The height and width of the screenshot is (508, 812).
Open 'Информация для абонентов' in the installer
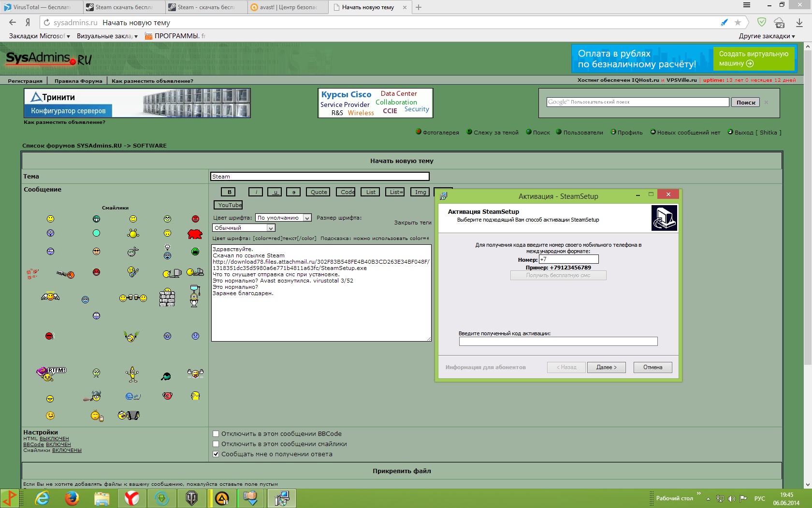[x=485, y=367]
